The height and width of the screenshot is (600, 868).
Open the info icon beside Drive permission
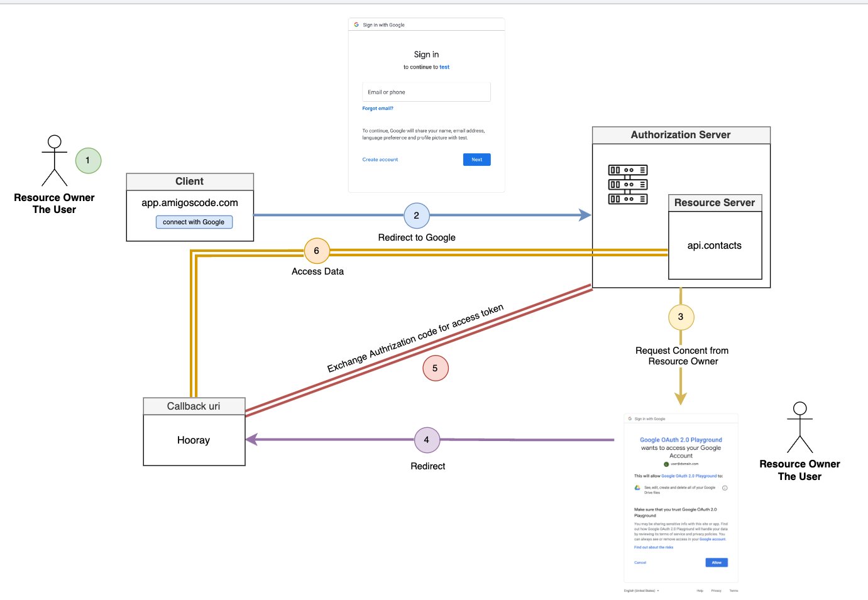pos(725,488)
